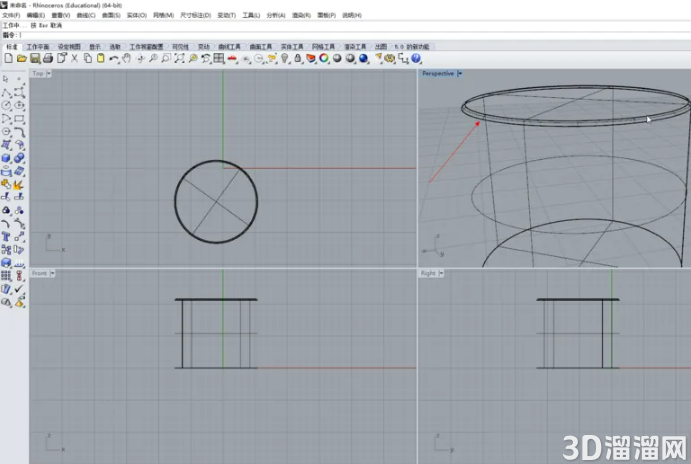The height and width of the screenshot is (464, 691).
Task: Toggle the shaded viewport sphere icon
Action: [337, 58]
